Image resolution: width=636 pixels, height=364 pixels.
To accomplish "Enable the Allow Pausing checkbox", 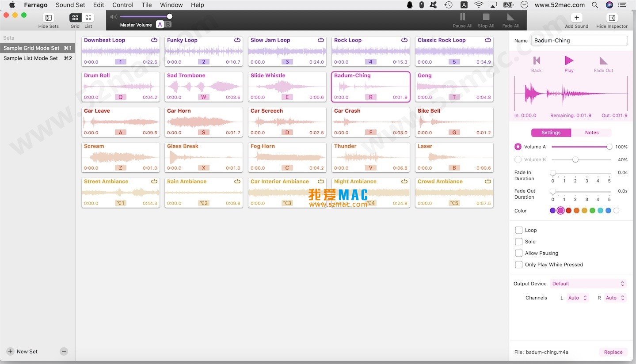I will pyautogui.click(x=519, y=253).
